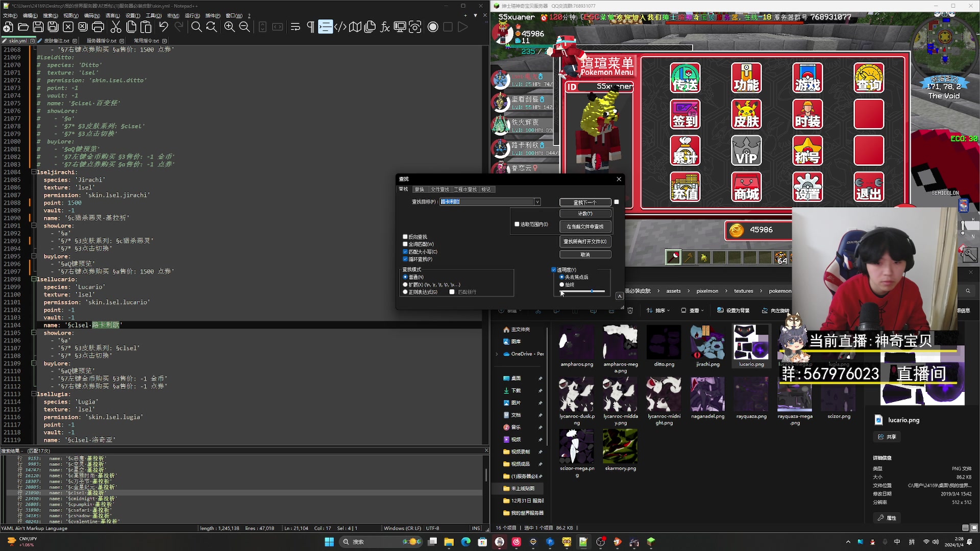980x551 pixels.
Task: Click the Paste clipboard icon in Notepad++
Action: tap(146, 27)
